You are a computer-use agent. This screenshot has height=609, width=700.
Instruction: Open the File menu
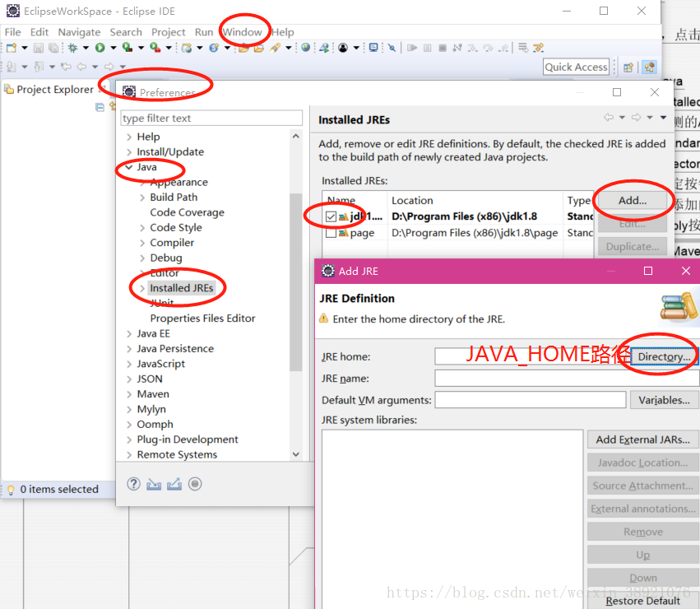click(x=12, y=32)
